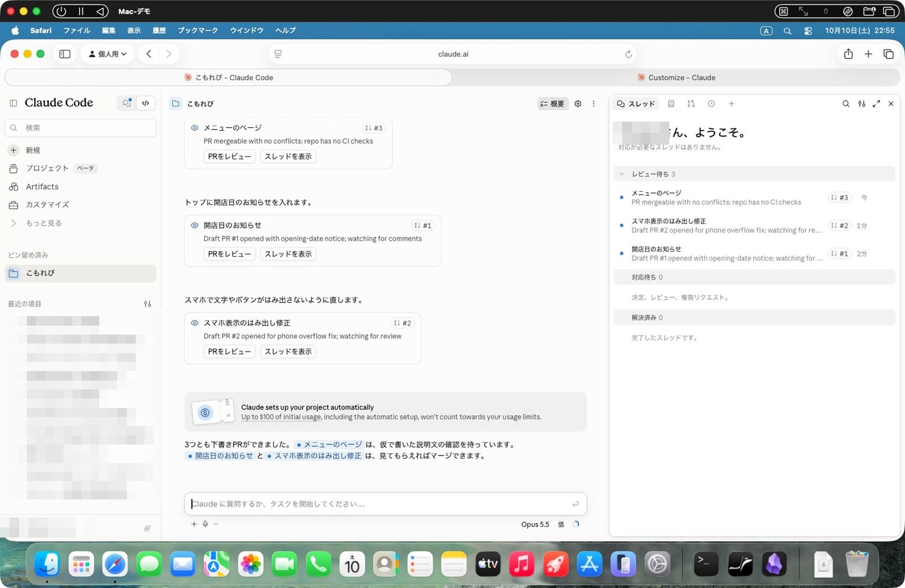
Task: Open the スマホ表示のはみ出し修正 thread in review list
Action: [755, 226]
